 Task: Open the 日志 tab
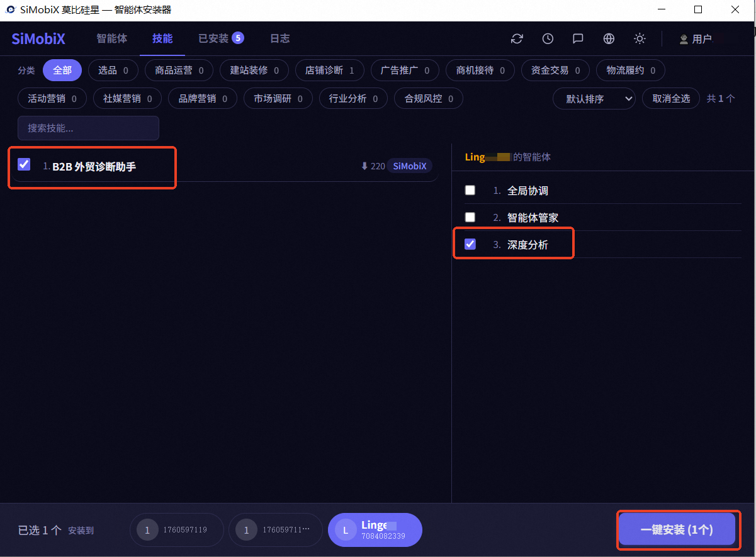tap(280, 38)
